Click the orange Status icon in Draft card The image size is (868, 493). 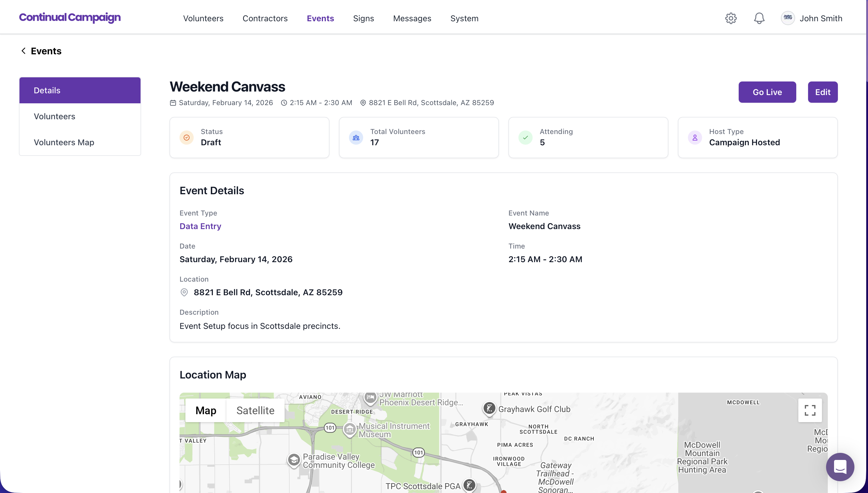pos(187,138)
